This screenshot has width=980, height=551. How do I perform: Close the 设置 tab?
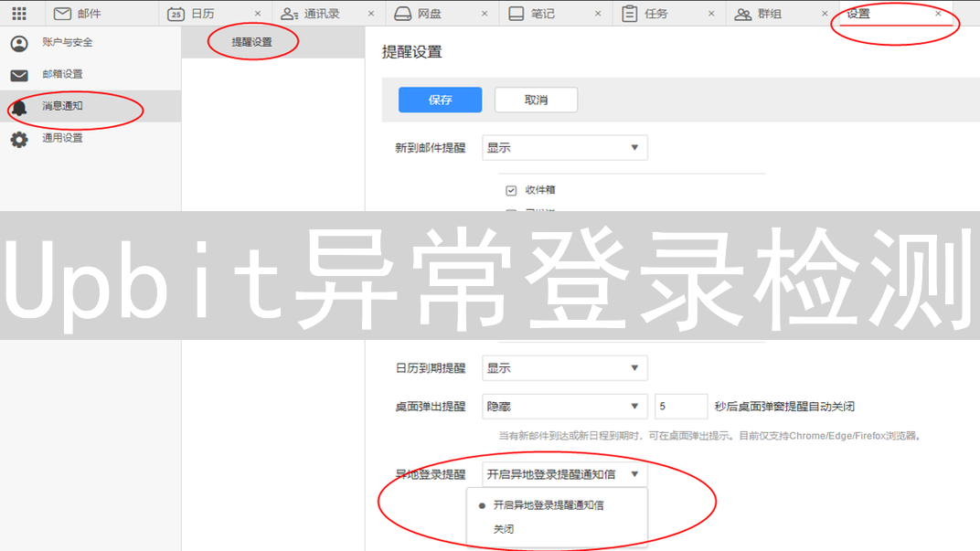938,13
